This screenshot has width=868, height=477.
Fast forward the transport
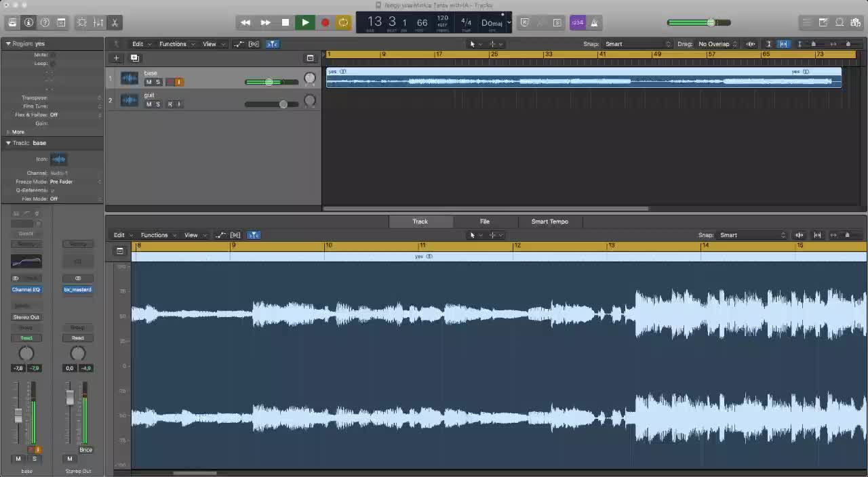[x=266, y=22]
